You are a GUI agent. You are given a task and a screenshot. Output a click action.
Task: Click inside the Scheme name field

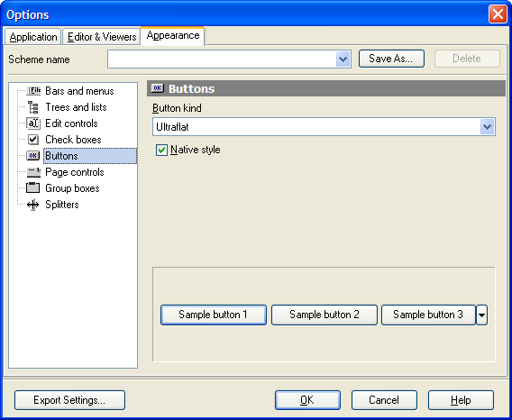point(222,59)
